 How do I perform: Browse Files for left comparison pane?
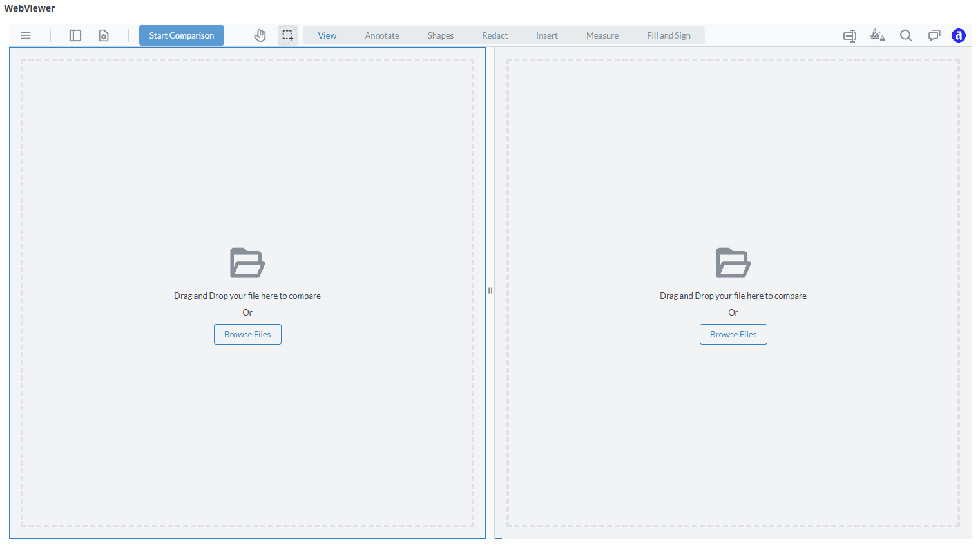(247, 334)
